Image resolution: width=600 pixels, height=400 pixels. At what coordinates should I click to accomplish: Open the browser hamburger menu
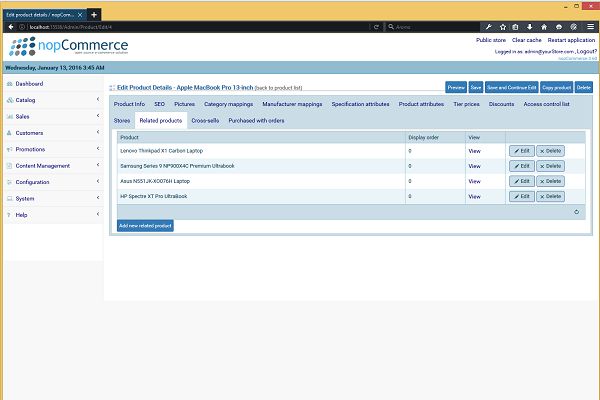pyautogui.click(x=590, y=27)
